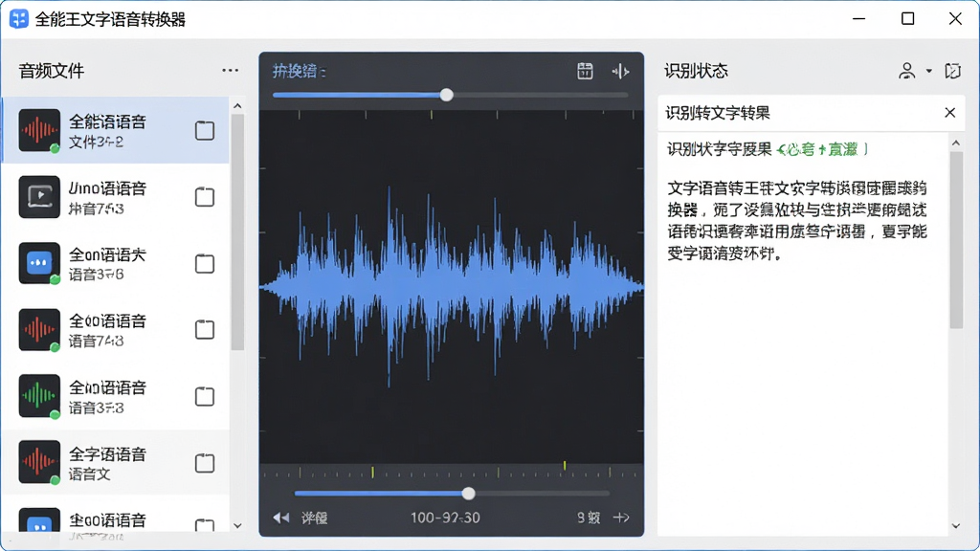Click the video play icon of Uino语语音

[39, 197]
